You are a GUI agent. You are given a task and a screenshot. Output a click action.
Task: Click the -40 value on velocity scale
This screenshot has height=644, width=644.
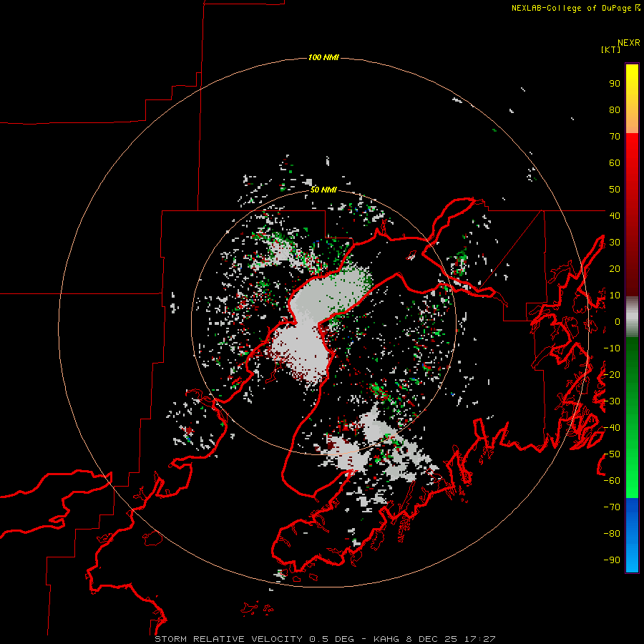click(x=612, y=428)
